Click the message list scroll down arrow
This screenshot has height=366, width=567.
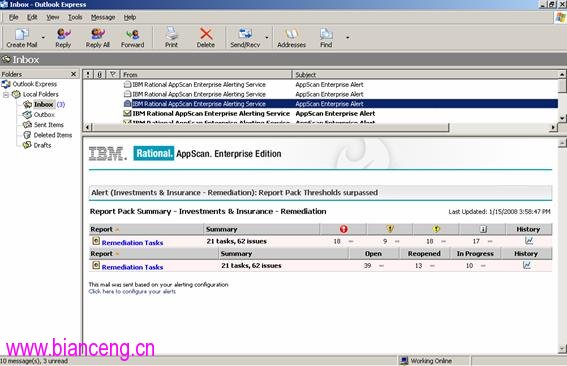pyautogui.click(x=562, y=118)
